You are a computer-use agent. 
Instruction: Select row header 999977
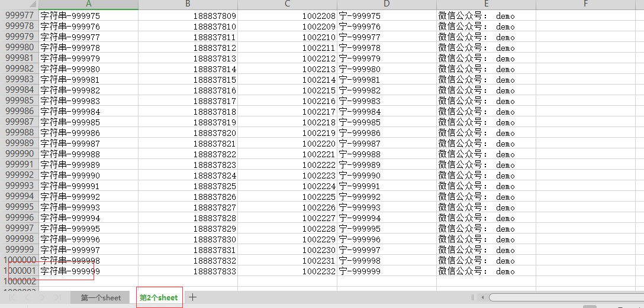coord(20,15)
